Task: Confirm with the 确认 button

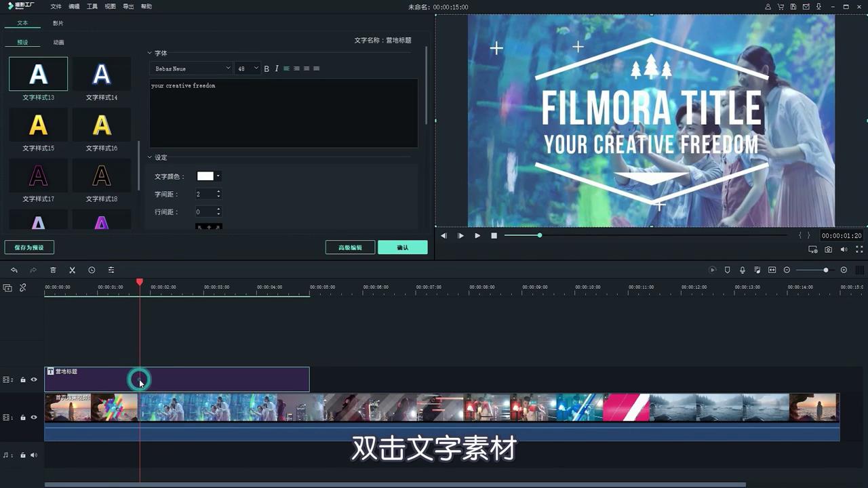Action: (x=403, y=247)
